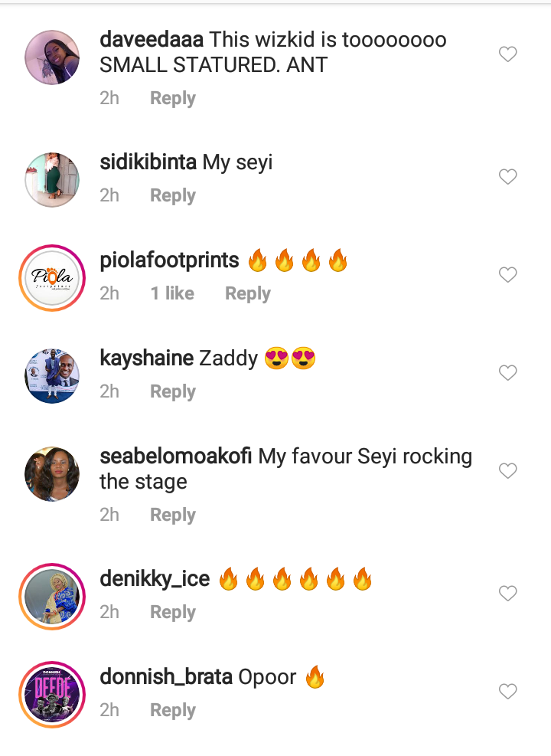This screenshot has width=551, height=756.
Task: Reply to kayshaine's comment
Action: [172, 392]
